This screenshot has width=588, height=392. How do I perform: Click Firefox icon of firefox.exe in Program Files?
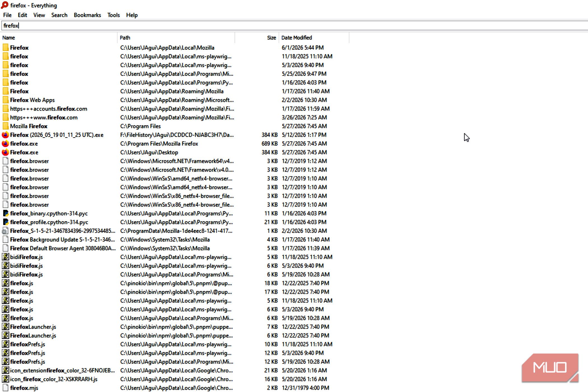pos(5,144)
